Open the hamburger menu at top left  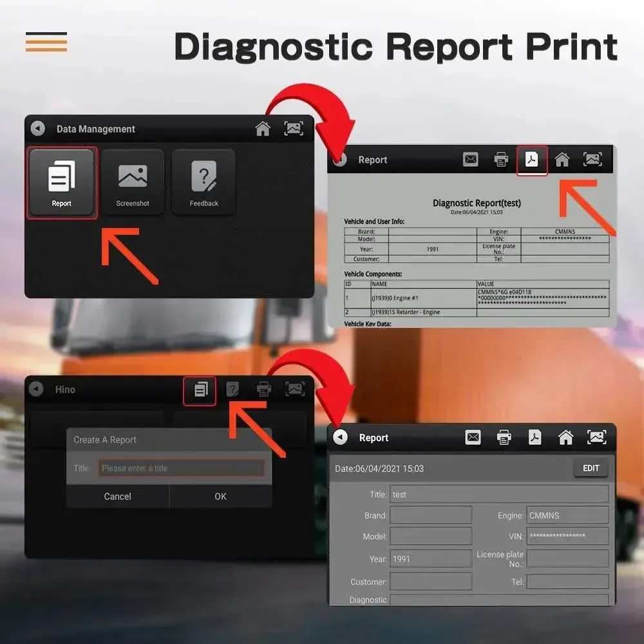point(46,43)
